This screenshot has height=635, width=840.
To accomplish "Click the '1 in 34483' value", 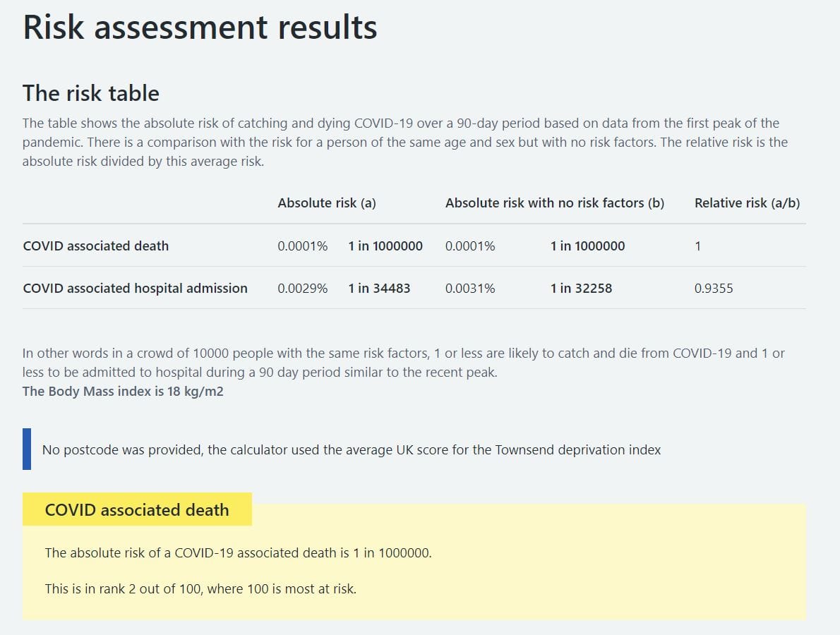I will 379,288.
